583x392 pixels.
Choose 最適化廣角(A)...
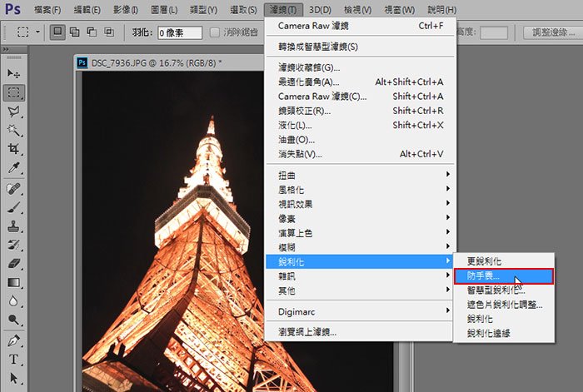pos(360,82)
